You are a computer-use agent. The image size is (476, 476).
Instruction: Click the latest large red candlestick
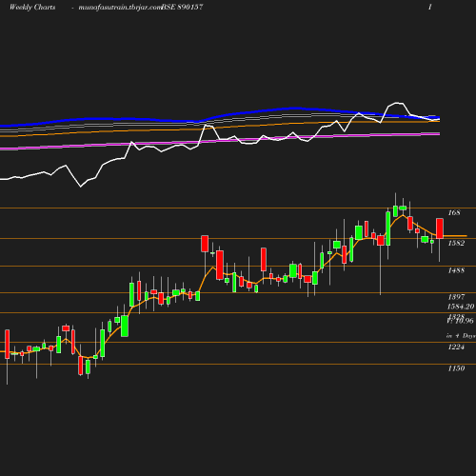coord(440,228)
